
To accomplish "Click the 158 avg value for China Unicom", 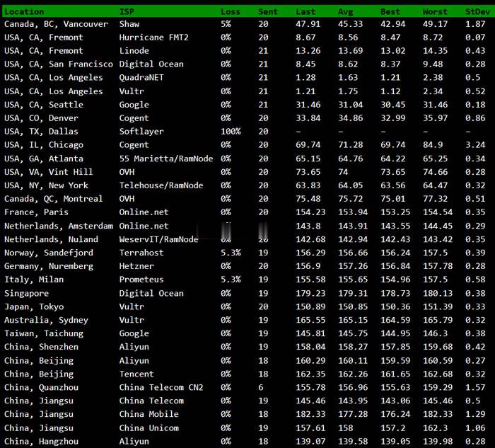I will click(345, 428).
